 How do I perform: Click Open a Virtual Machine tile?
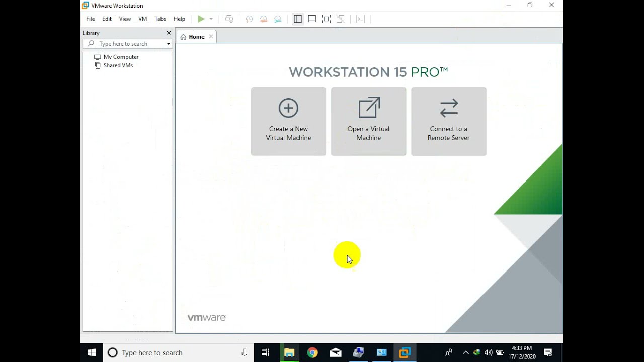tap(368, 122)
